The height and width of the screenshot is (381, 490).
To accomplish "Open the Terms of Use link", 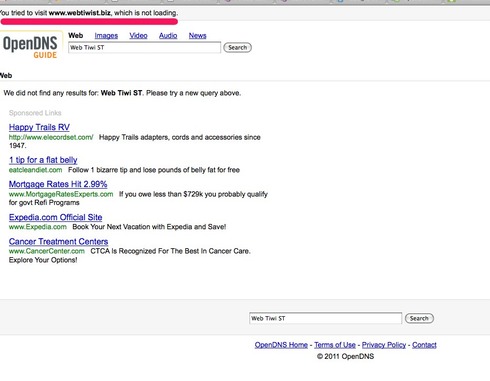I will 335,345.
